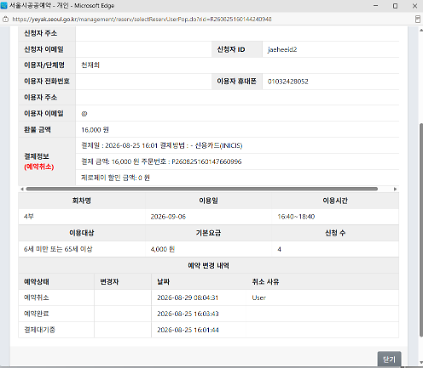
Task: Minimize the Edge popup window
Action: [376, 6]
